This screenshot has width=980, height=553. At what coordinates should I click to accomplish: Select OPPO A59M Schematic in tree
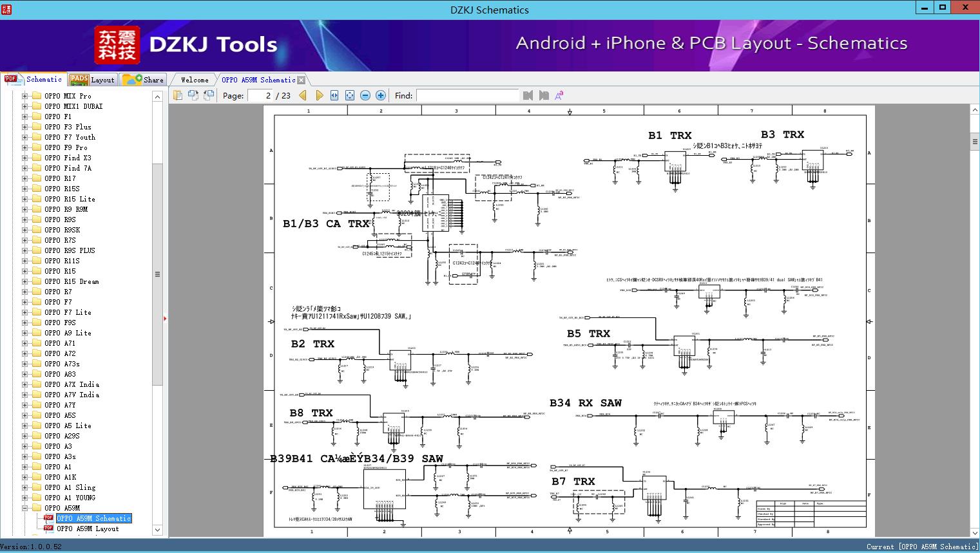(94, 518)
